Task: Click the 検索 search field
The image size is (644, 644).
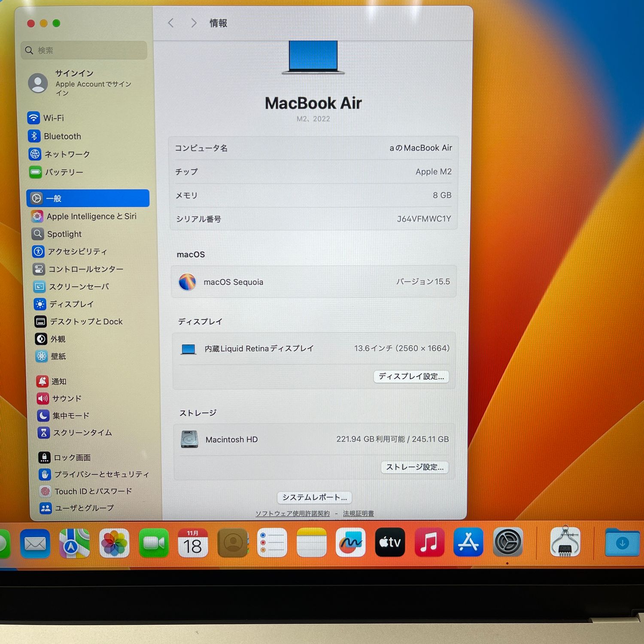Action: [x=84, y=50]
